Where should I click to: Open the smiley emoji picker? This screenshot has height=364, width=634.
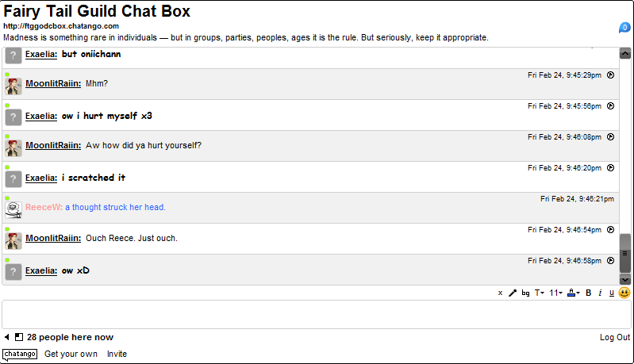coord(624,293)
